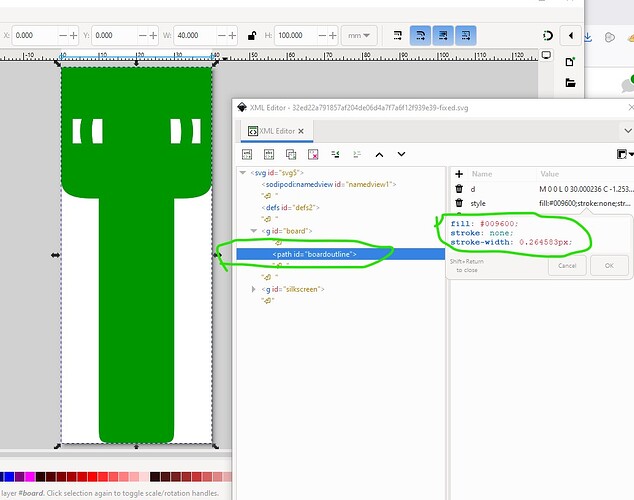Delete the 'd' attribute with its trash icon
Image resolution: width=634 pixels, height=500 pixels.
[459, 189]
